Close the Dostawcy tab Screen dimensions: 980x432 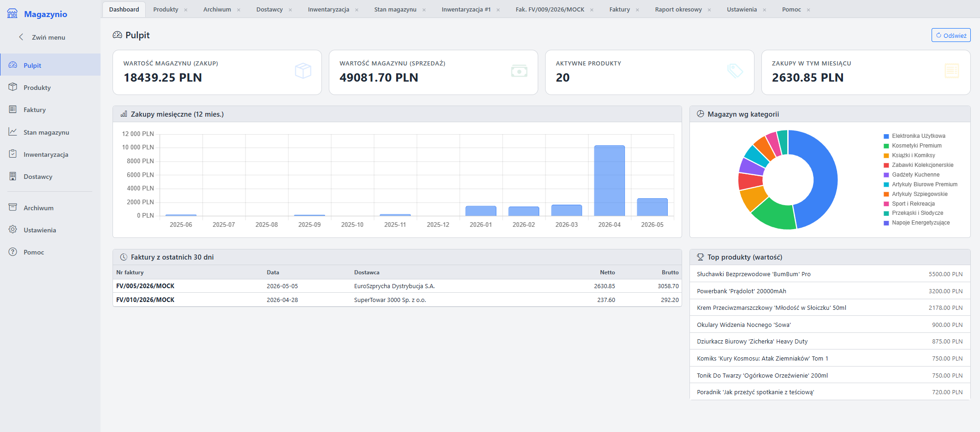point(290,10)
